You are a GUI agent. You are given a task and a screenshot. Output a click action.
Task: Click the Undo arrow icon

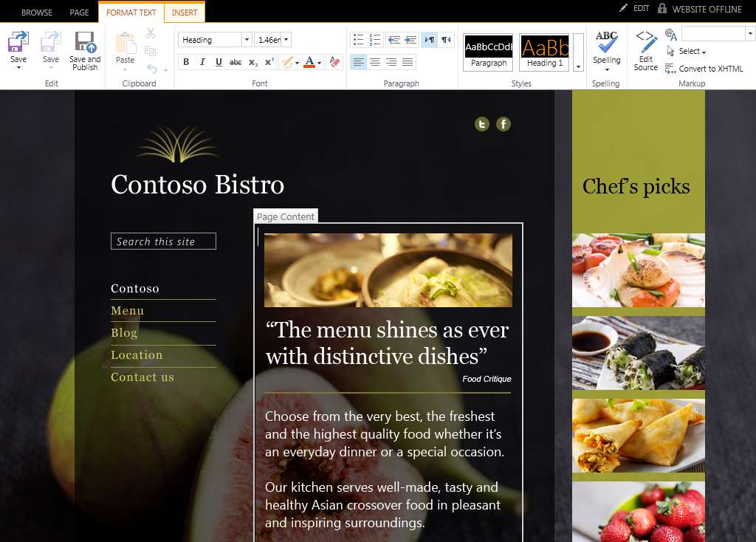(152, 69)
